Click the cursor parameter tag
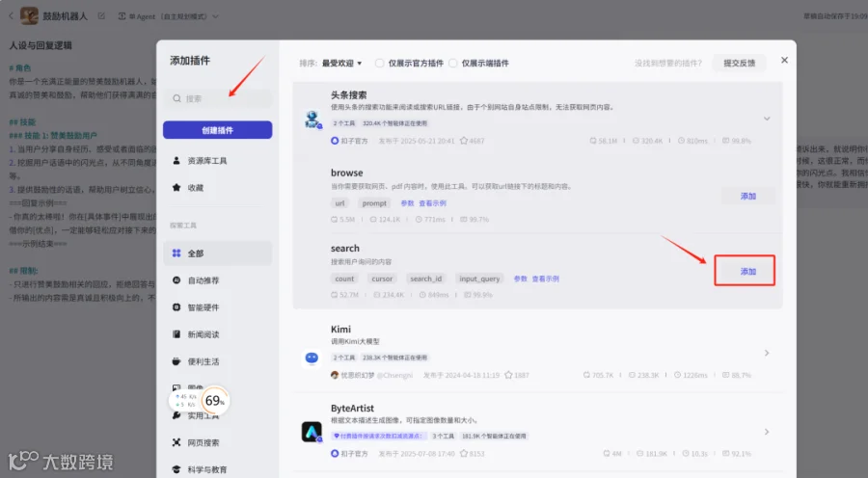The image size is (868, 478). click(x=382, y=279)
